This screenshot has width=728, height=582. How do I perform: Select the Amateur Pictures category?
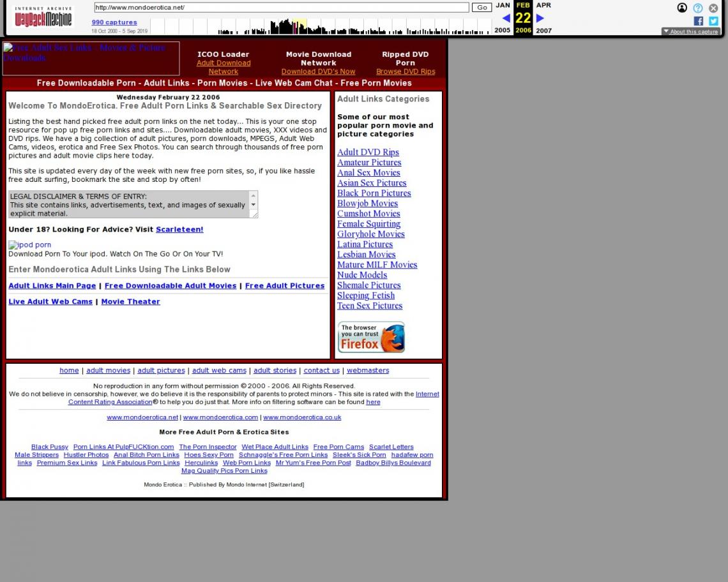click(369, 163)
